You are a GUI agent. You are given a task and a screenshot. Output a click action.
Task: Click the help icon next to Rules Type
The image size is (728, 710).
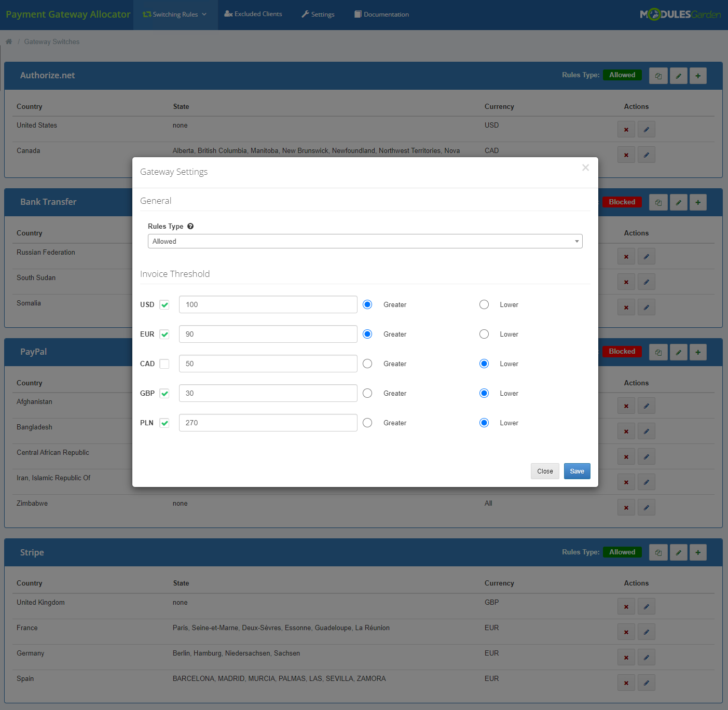pyautogui.click(x=190, y=226)
